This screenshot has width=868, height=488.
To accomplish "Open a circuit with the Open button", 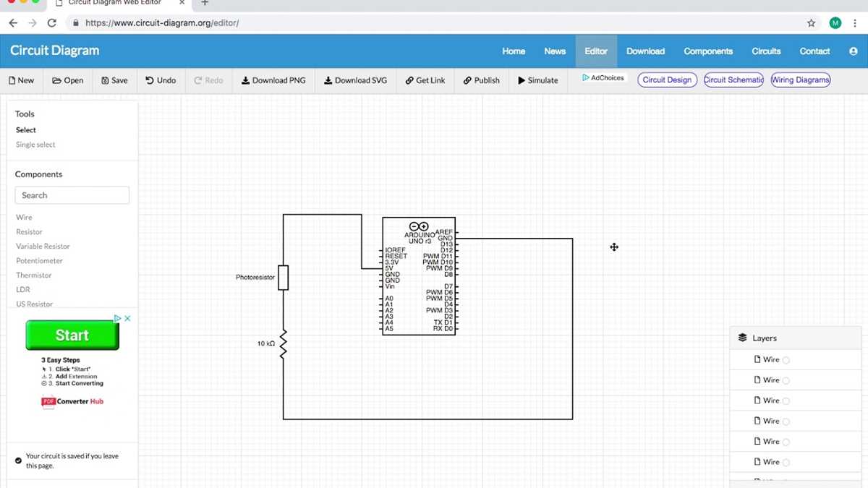I will tap(68, 80).
